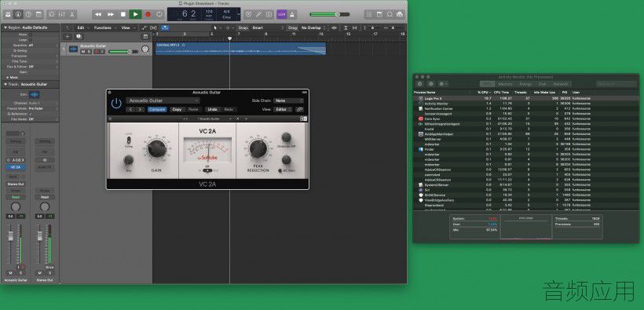Click the Fast Forward transport button

click(x=111, y=14)
